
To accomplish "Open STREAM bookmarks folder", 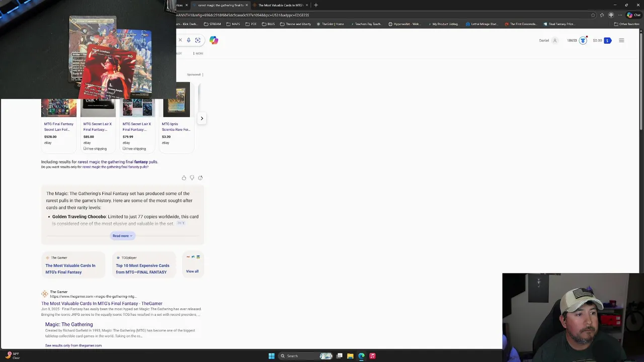I will pos(213,24).
